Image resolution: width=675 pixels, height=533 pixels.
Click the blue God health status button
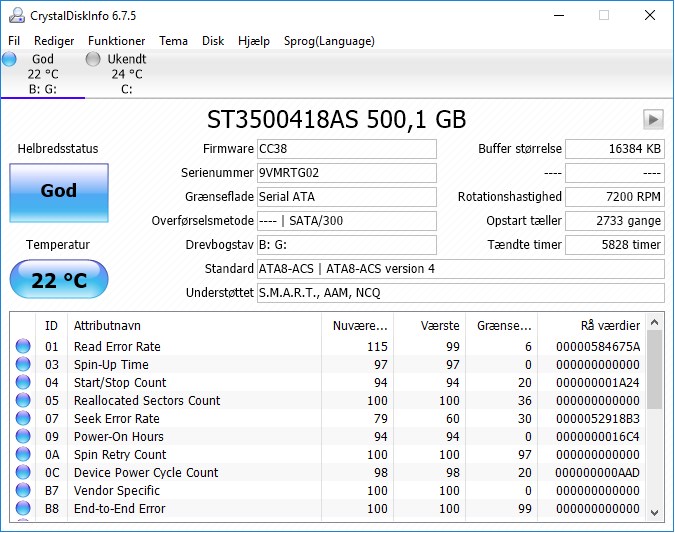[59, 192]
